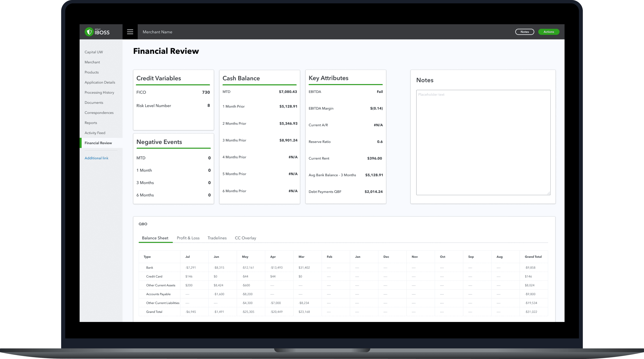This screenshot has height=359, width=644.
Task: Follow the Additional link in sidebar
Action: click(x=96, y=158)
